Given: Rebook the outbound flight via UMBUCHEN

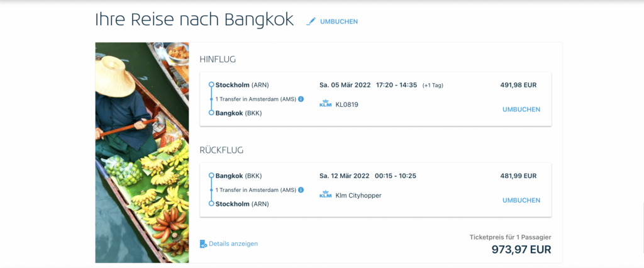Looking at the screenshot, I should tap(521, 109).
